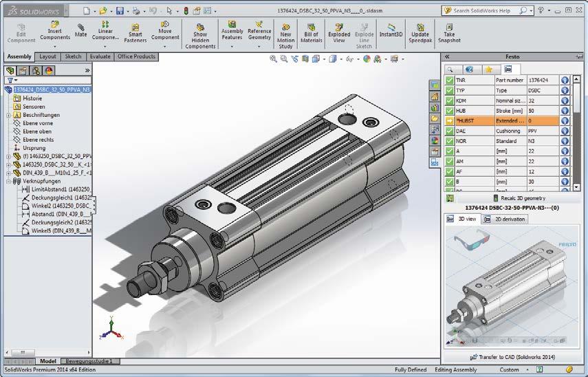Open the DisplayManager tab icon
The width and height of the screenshot is (588, 377).
point(49,70)
